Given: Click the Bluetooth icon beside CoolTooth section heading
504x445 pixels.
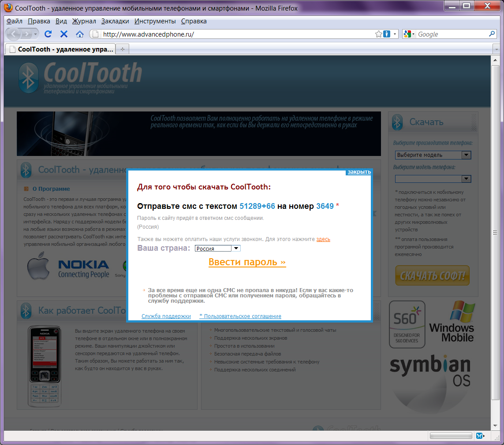Looking at the screenshot, I should [x=26, y=170].
